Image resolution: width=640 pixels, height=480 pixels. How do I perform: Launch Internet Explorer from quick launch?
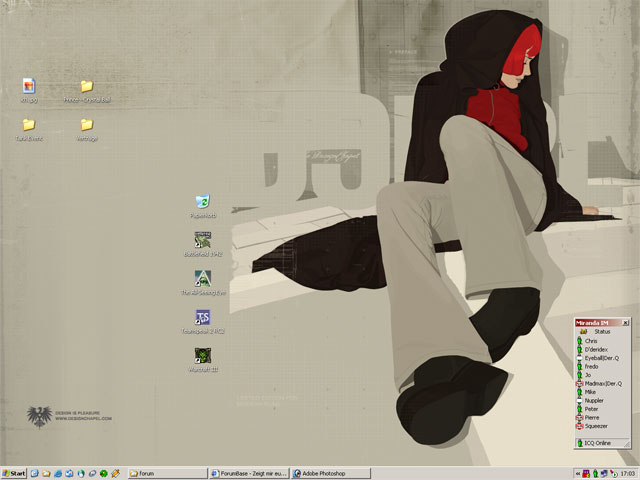[58, 473]
